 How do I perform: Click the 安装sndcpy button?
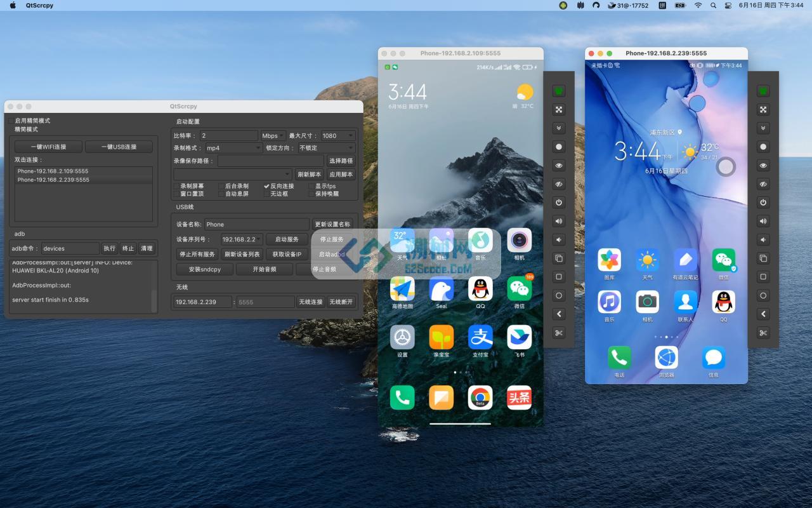(205, 269)
